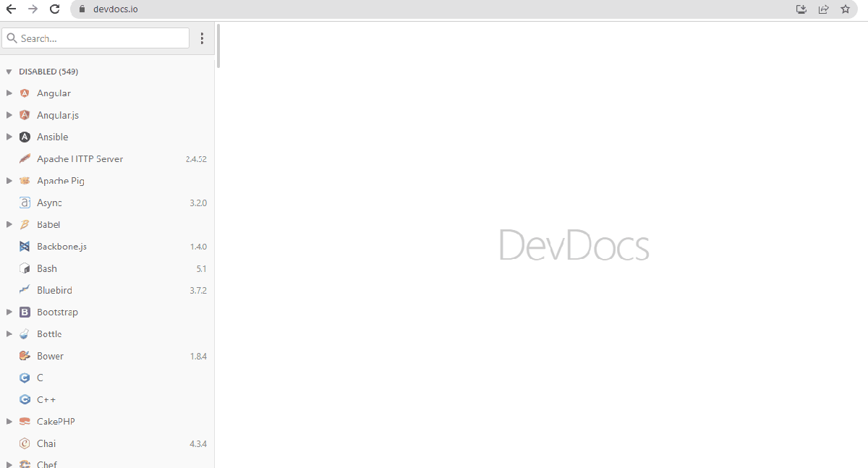868x468 pixels.
Task: Click the Angular framework icon
Action: 25,93
